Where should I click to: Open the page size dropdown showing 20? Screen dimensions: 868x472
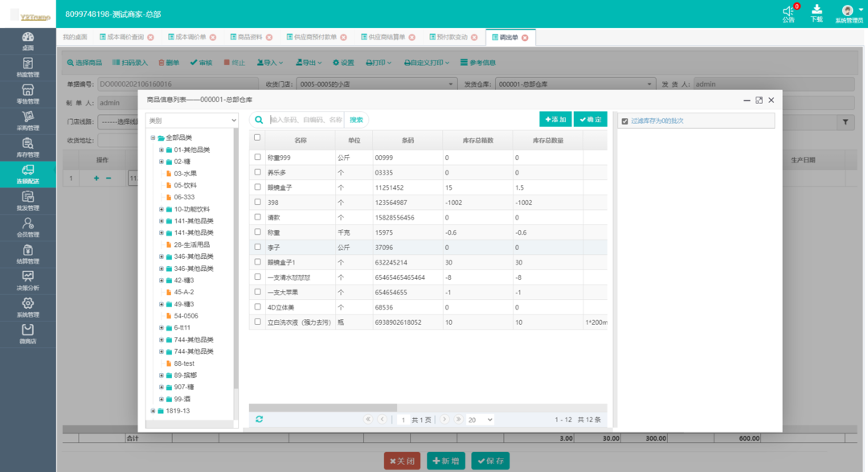480,420
